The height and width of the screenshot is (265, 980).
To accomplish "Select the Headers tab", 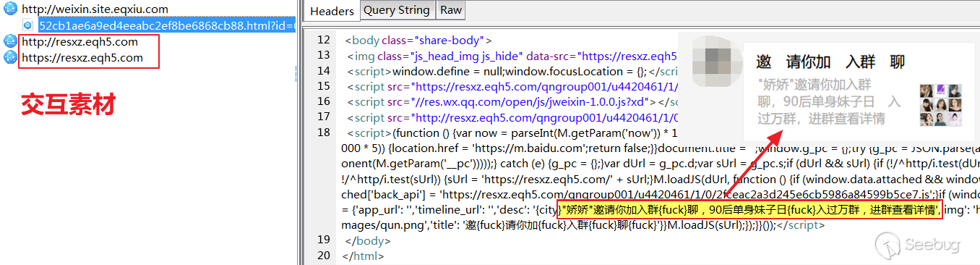I will pos(332,11).
